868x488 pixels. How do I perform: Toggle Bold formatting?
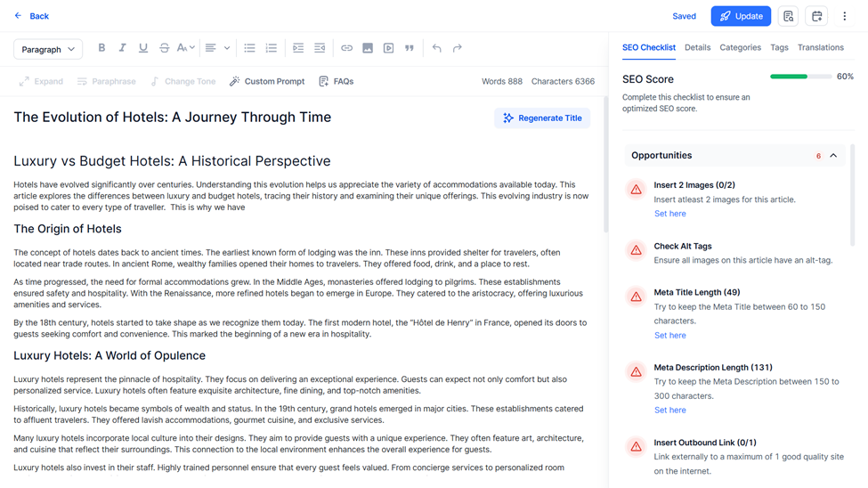tap(101, 47)
